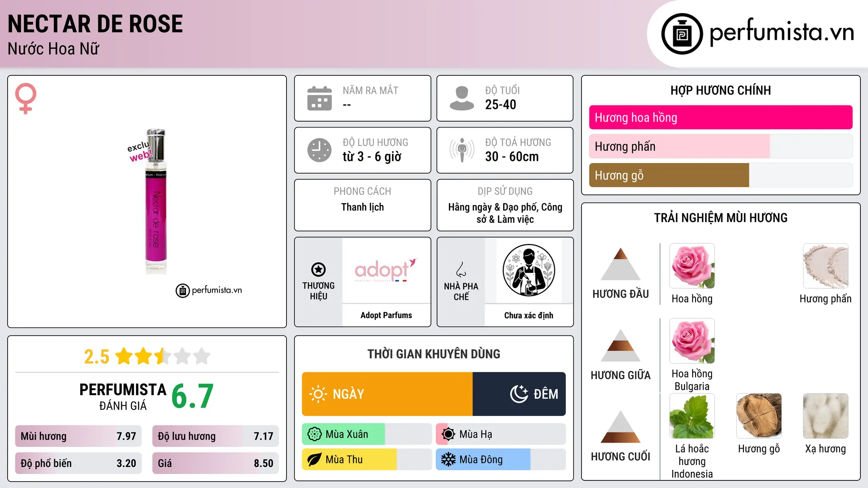Click the Độ phổ biến score 3.20
The width and height of the screenshot is (868, 488).
[126, 463]
